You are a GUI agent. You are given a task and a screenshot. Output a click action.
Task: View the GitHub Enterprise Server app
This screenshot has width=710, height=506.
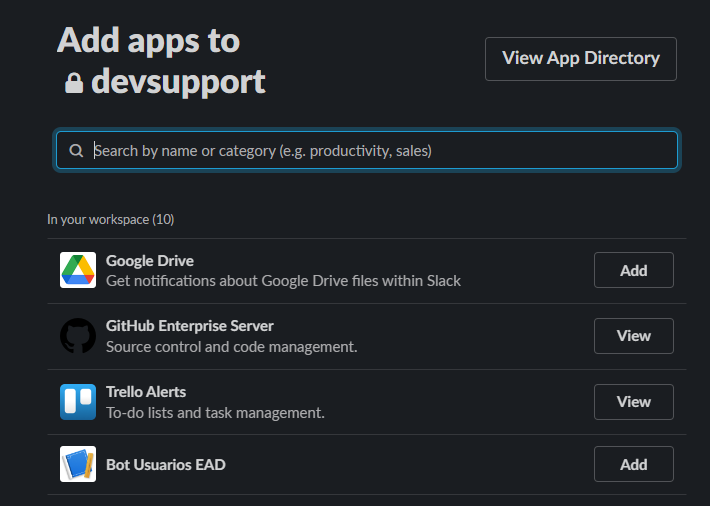[634, 336]
